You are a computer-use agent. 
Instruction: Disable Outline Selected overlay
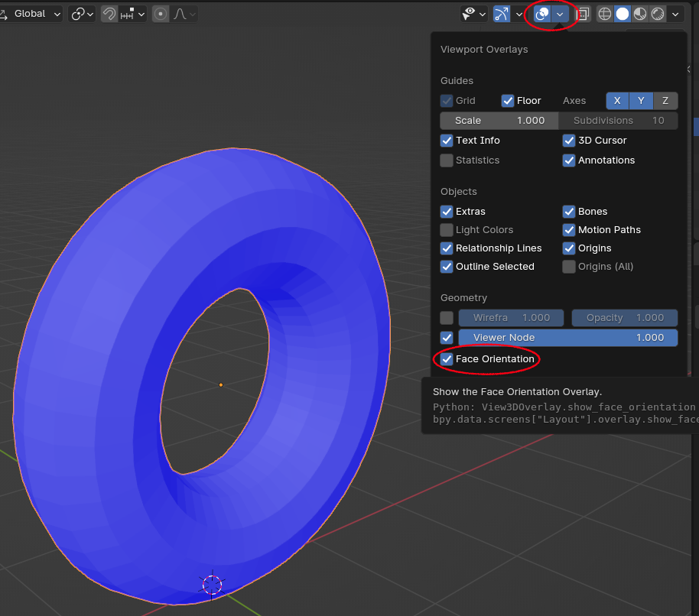[447, 267]
